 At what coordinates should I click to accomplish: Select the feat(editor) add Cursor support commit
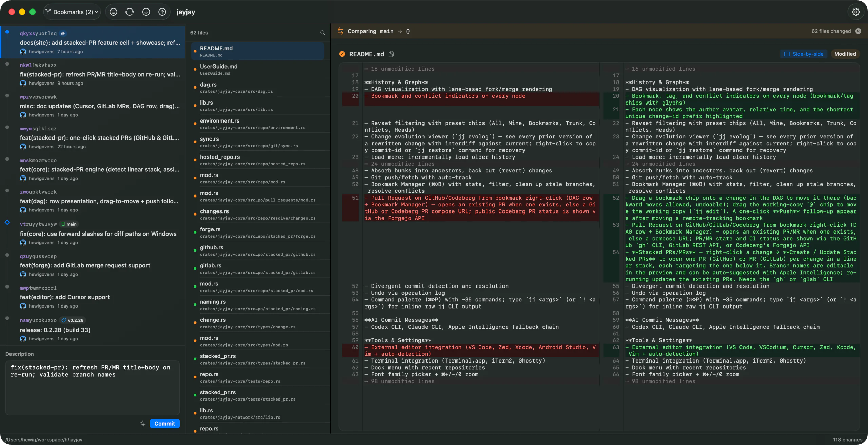click(93, 297)
